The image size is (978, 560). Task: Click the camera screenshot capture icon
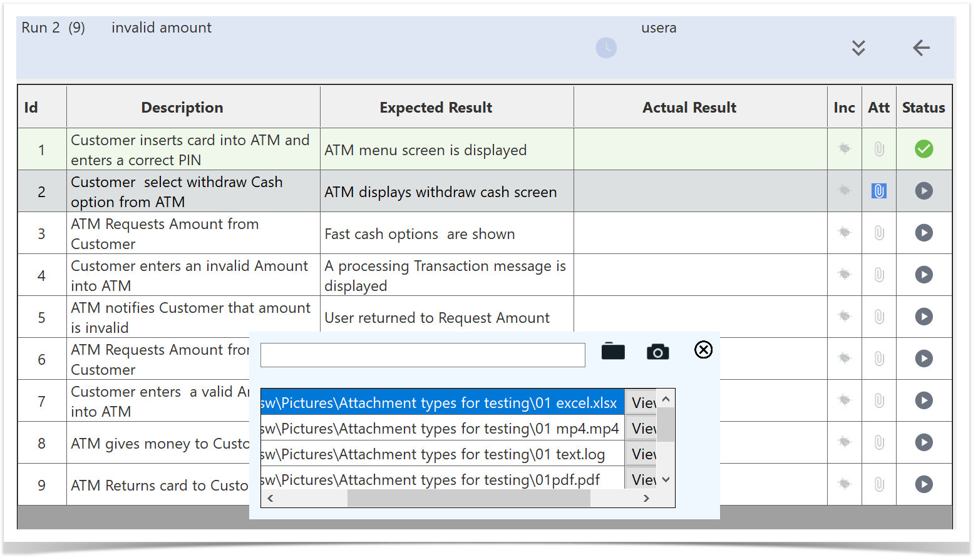pyautogui.click(x=657, y=352)
